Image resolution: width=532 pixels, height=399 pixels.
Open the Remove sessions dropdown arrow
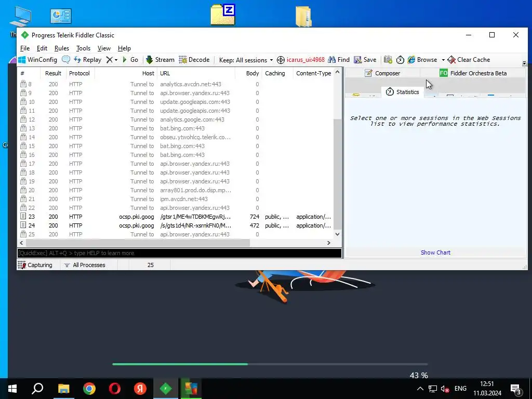point(116,60)
